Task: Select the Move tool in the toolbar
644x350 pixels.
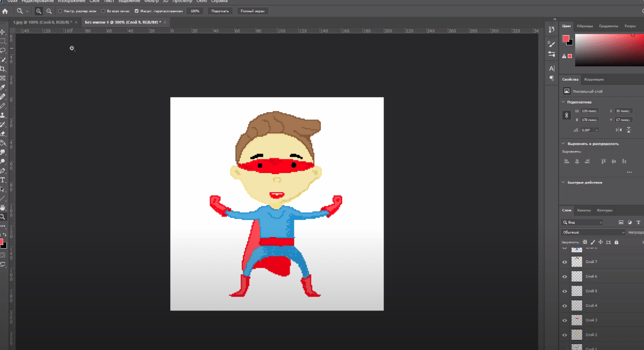Action: click(3, 31)
